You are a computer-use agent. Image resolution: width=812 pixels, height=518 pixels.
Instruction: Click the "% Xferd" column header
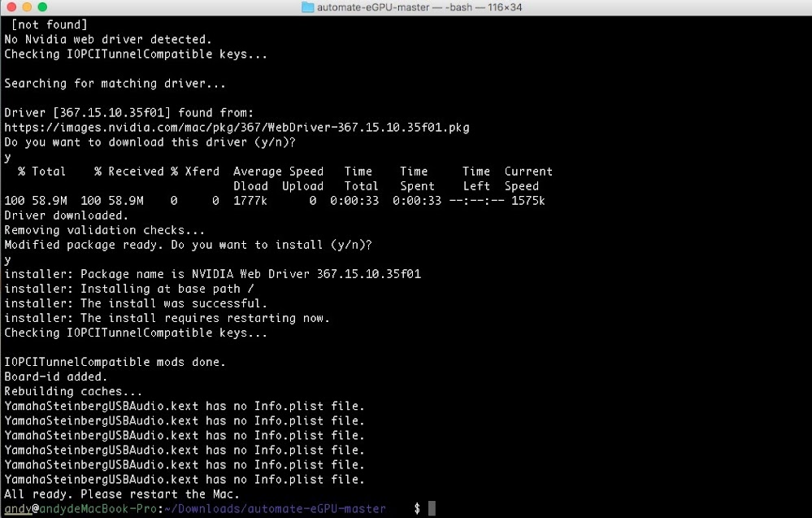(195, 172)
